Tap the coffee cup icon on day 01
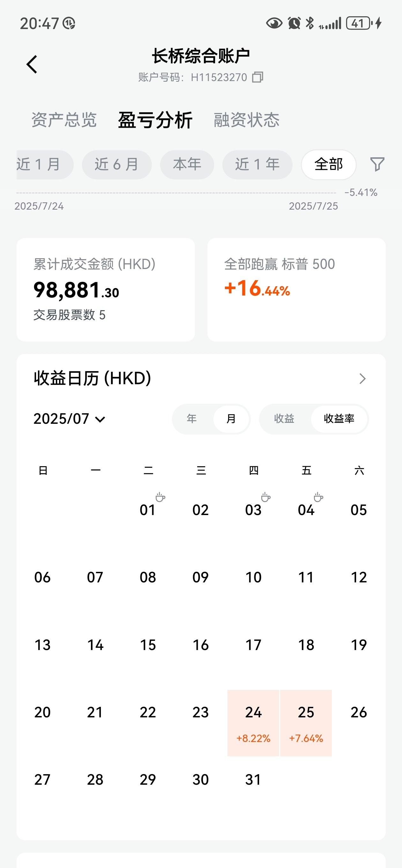This screenshot has width=402, height=868. point(160,497)
